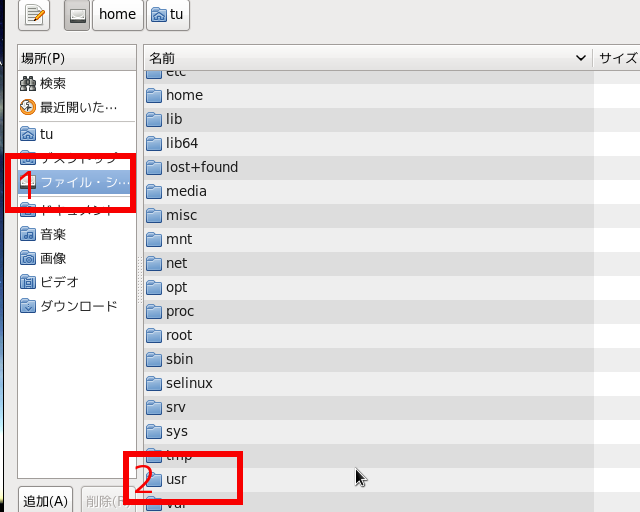Image resolution: width=640 pixels, height=512 pixels.
Task: Select the lib64 folder icon
Action: [x=154, y=143]
